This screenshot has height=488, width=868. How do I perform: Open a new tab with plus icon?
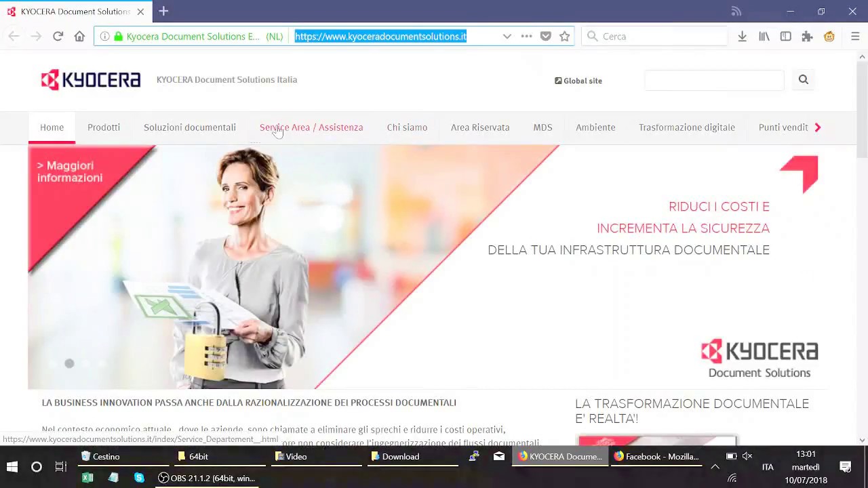[163, 12]
